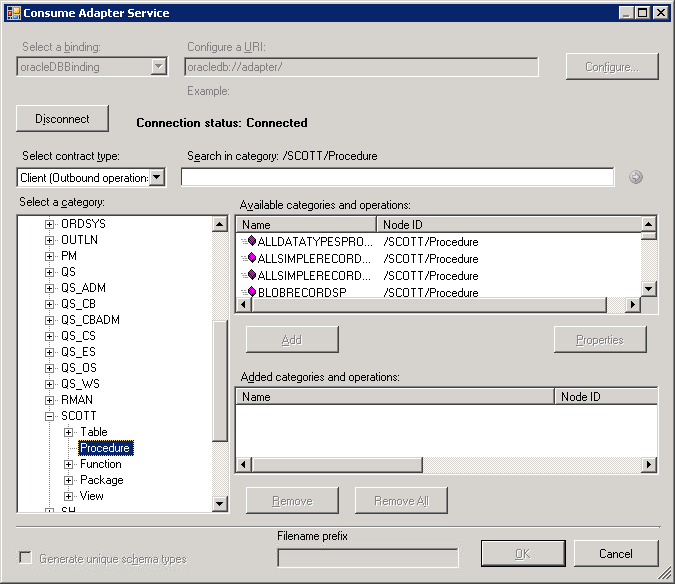This screenshot has width=675, height=584.
Task: Expand the QS_OS tree node
Action: [x=50, y=368]
